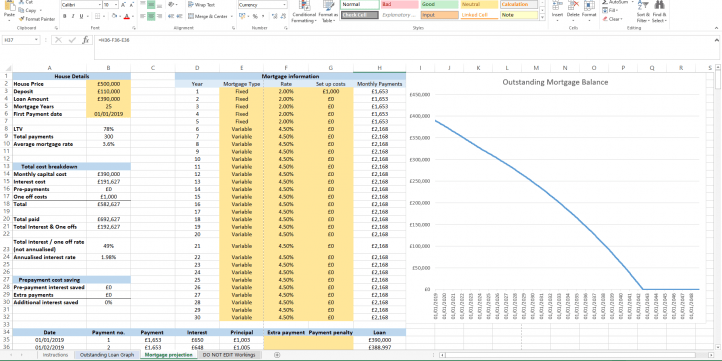Open Sort & Filter menu
Image resolution: width=722 pixels, height=361 pixels.
click(643, 12)
